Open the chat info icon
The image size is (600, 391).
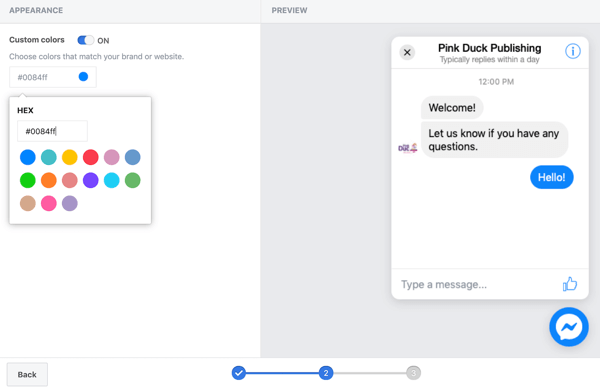pos(572,51)
